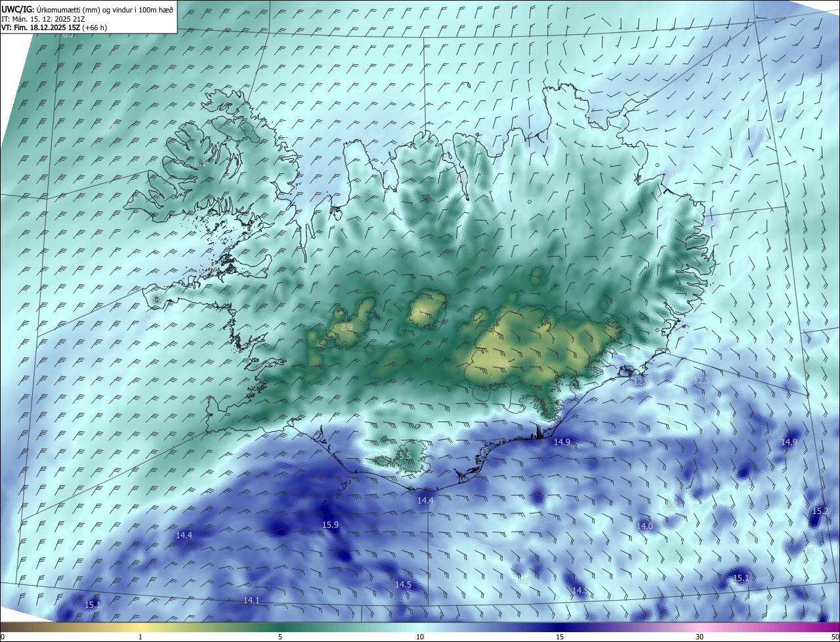Click the dark green part of the color scale bar

280,627
